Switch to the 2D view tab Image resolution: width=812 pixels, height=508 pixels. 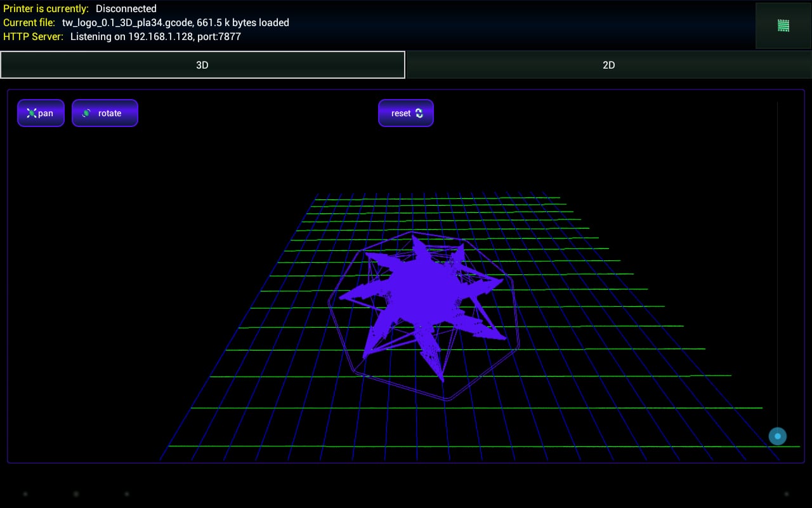pyautogui.click(x=608, y=65)
